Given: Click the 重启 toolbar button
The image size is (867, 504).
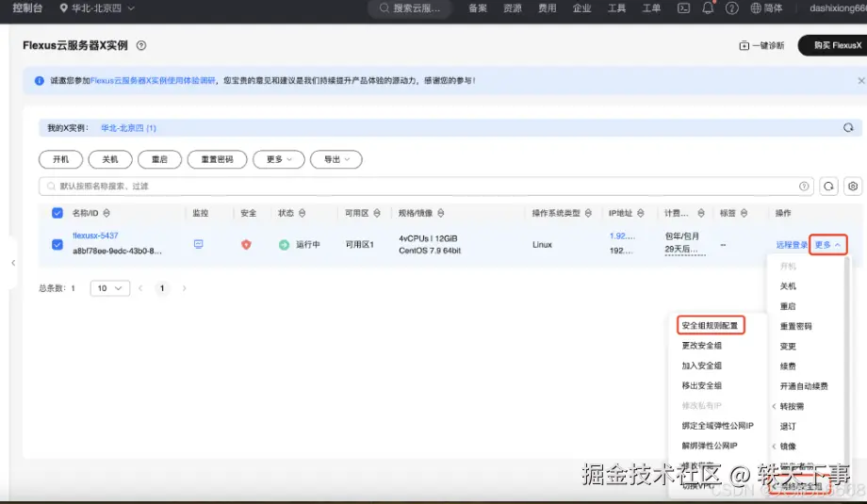Looking at the screenshot, I should tap(160, 159).
